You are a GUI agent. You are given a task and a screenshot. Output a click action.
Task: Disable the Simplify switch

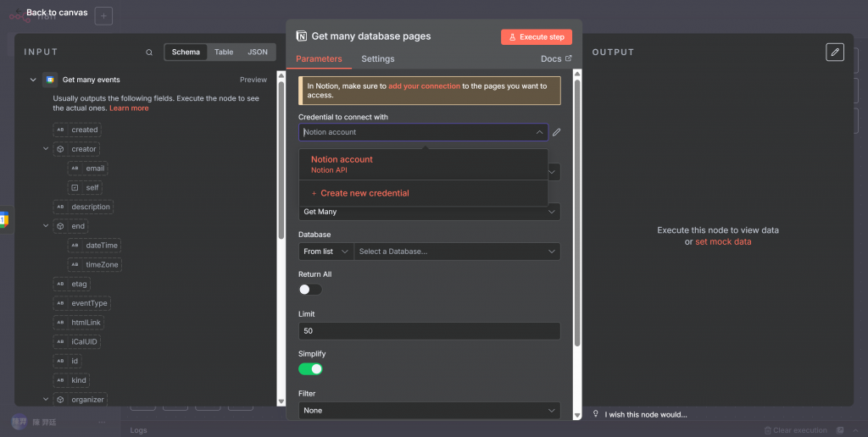(310, 369)
